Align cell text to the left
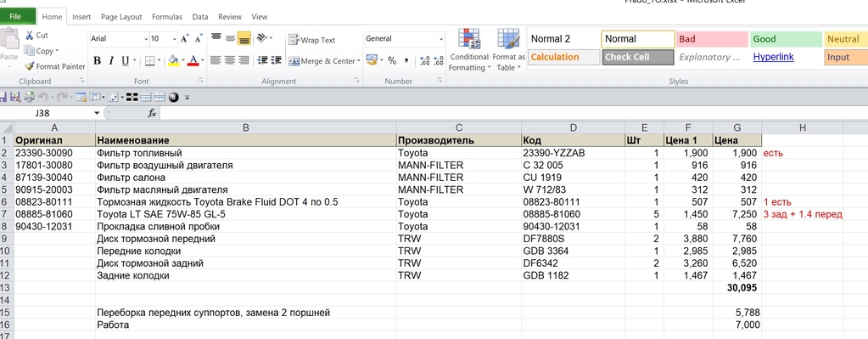 click(x=216, y=60)
